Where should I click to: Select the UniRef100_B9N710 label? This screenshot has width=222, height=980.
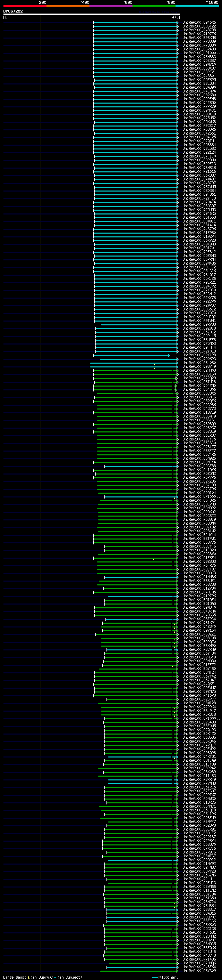click(x=199, y=65)
